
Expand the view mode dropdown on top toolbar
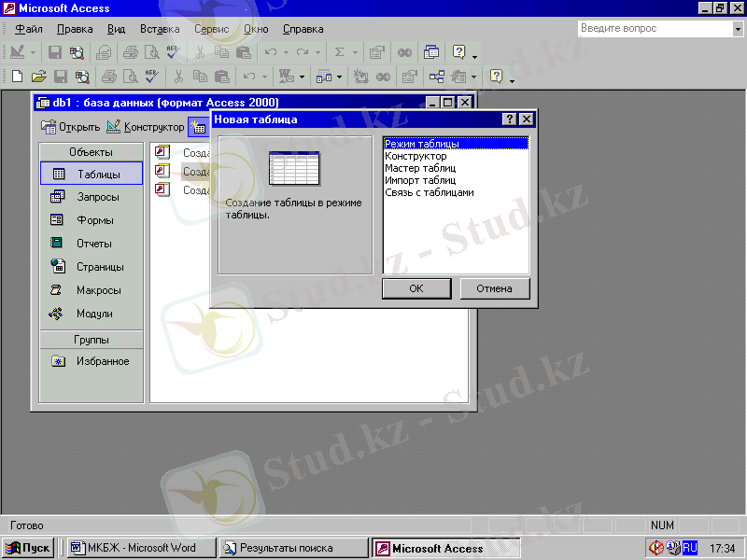coord(34,52)
